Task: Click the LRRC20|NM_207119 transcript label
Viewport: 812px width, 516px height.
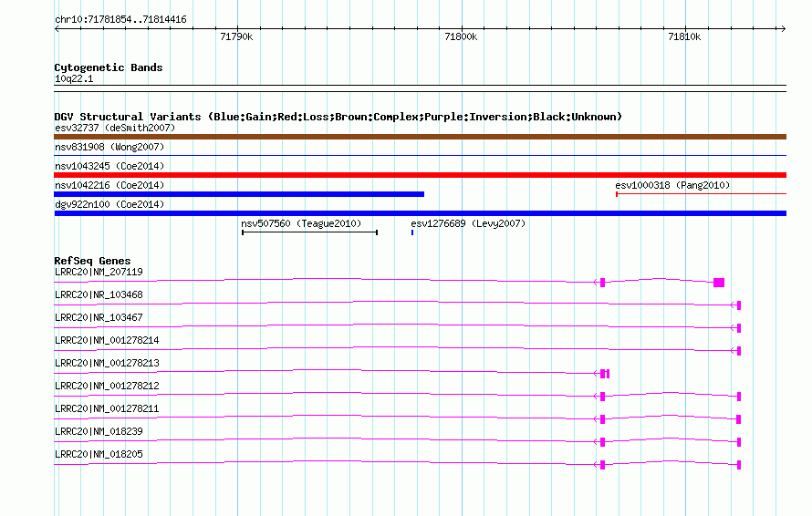Action: (99, 273)
